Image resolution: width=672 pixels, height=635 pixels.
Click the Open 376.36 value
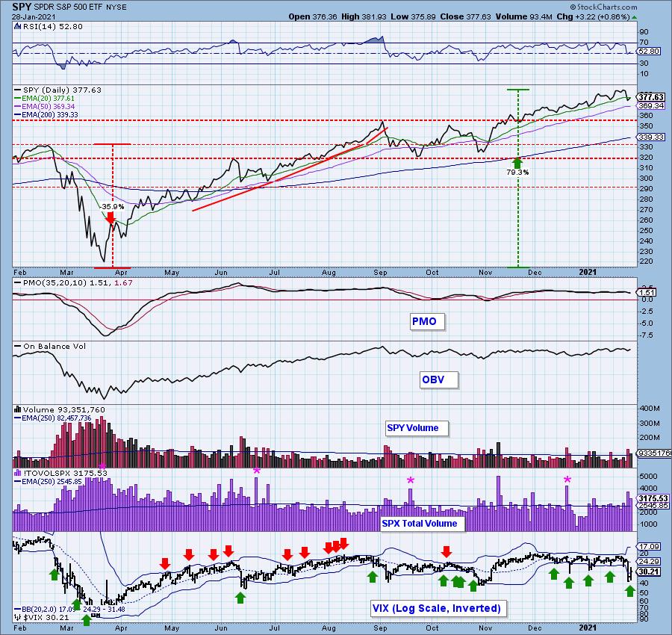(312, 16)
